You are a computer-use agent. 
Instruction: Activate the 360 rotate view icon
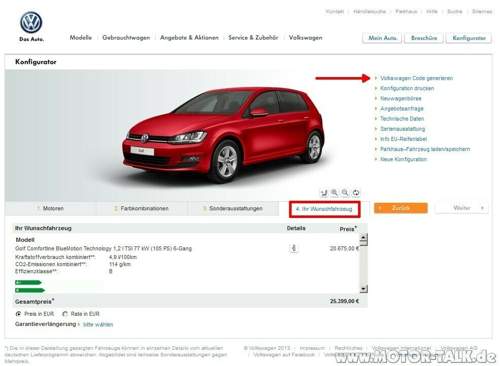pos(356,193)
